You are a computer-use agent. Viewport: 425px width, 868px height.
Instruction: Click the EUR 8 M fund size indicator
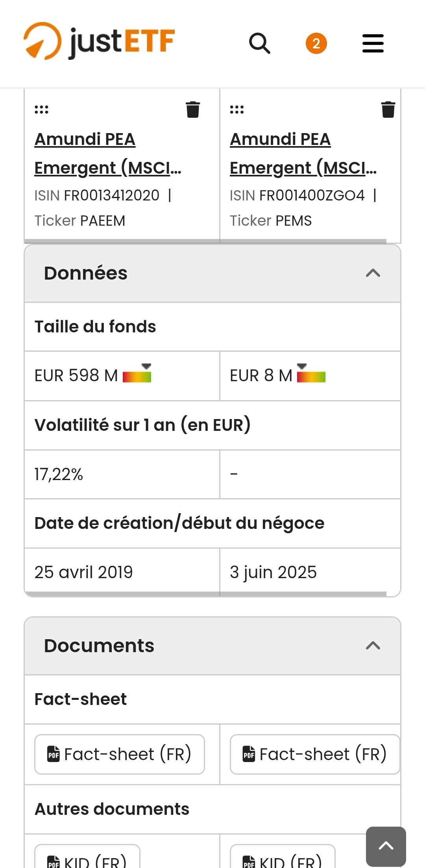pyautogui.click(x=311, y=374)
